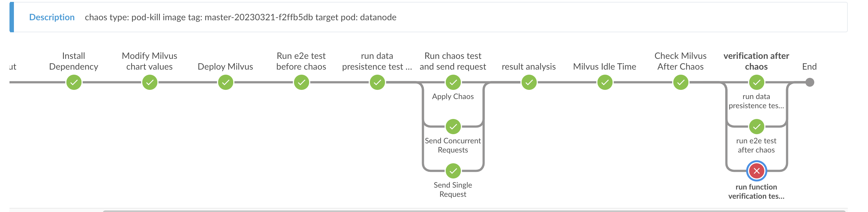The image size is (868, 212).
Task: Select the result analysis success node
Action: 529,82
